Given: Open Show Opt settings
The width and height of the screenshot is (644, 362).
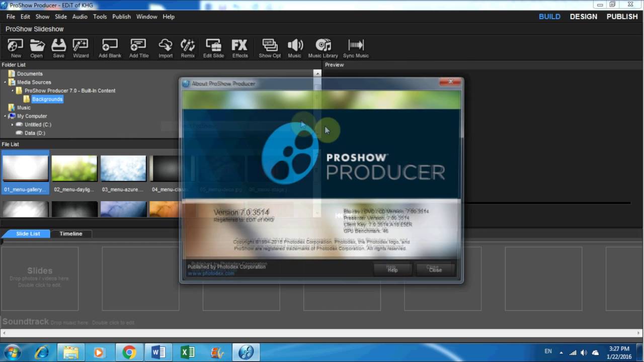Looking at the screenshot, I should [x=270, y=48].
